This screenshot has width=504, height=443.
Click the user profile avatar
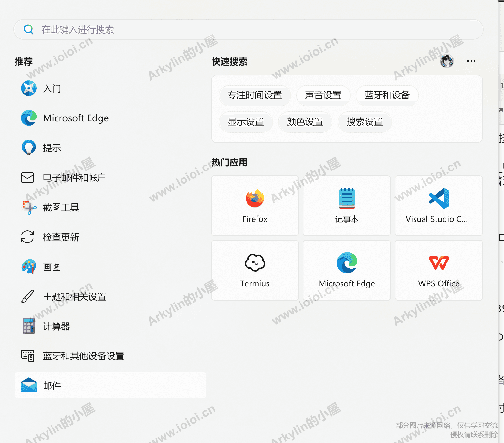(x=447, y=61)
